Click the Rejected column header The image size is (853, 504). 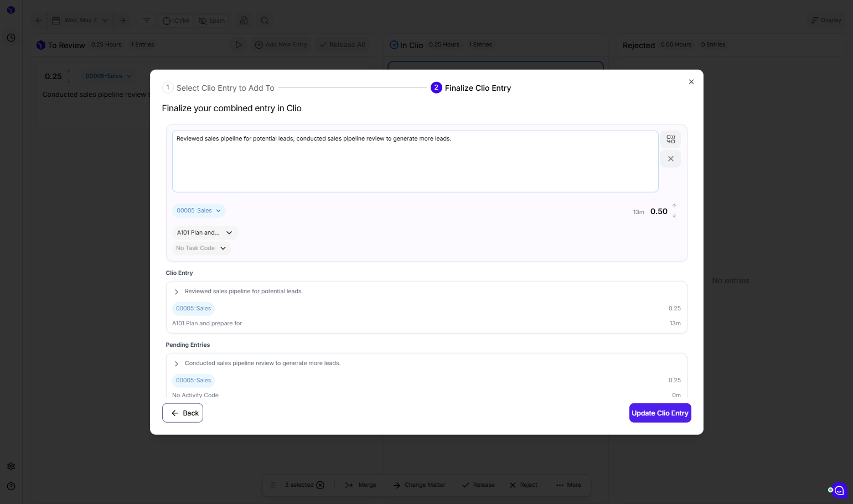(638, 45)
